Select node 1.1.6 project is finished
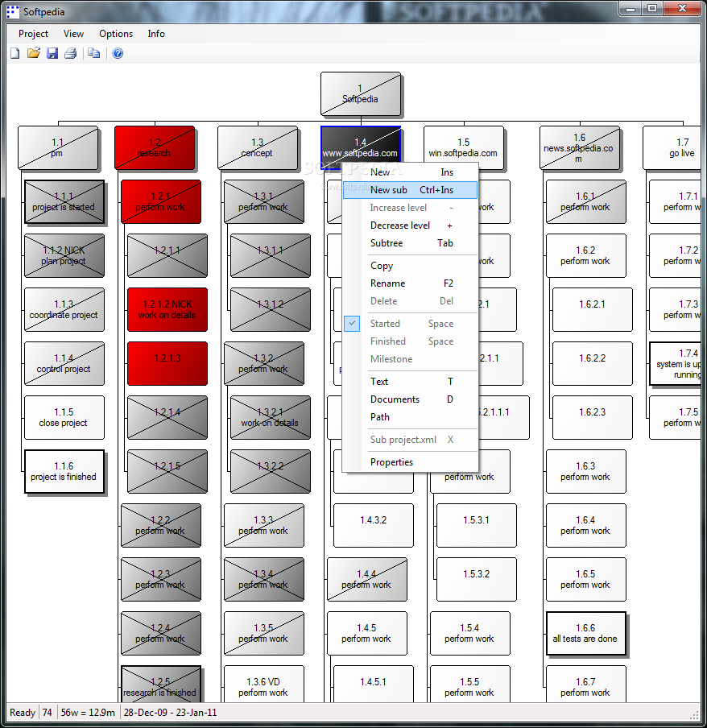The image size is (707, 728). (x=64, y=471)
